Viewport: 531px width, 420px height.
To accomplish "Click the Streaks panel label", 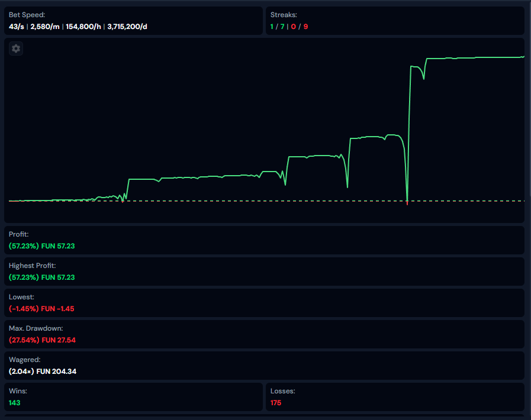I will pos(284,14).
